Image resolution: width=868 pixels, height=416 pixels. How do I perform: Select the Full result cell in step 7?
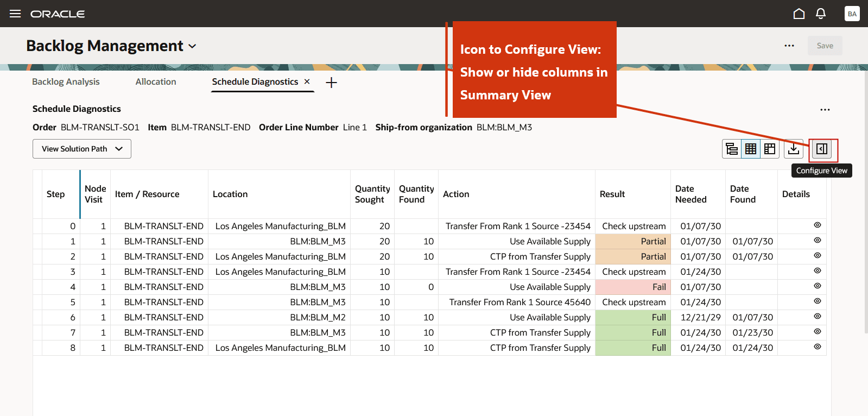point(633,333)
